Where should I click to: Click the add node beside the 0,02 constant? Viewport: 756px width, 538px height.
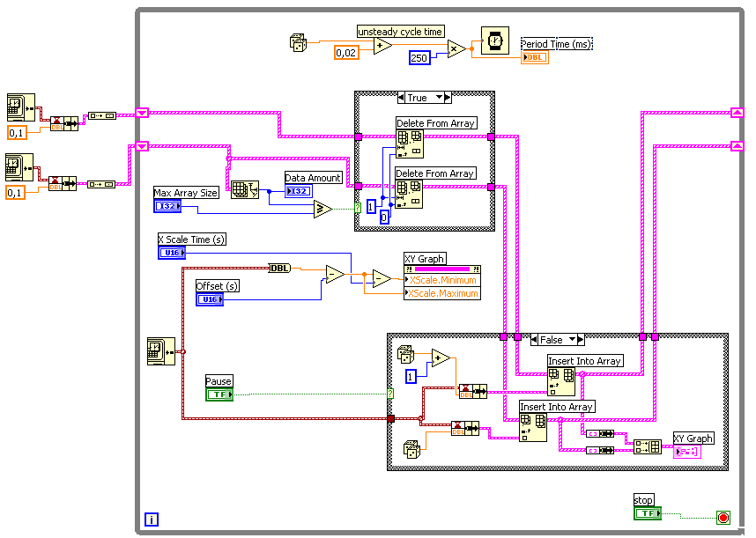[382, 46]
